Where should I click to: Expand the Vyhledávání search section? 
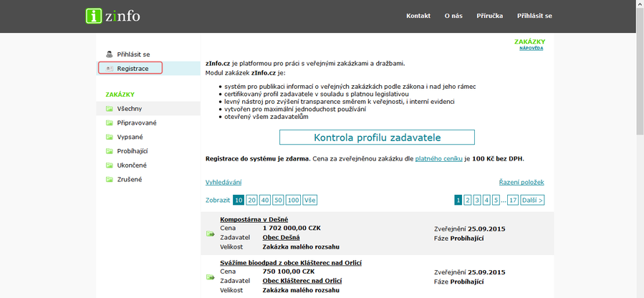coord(224,183)
